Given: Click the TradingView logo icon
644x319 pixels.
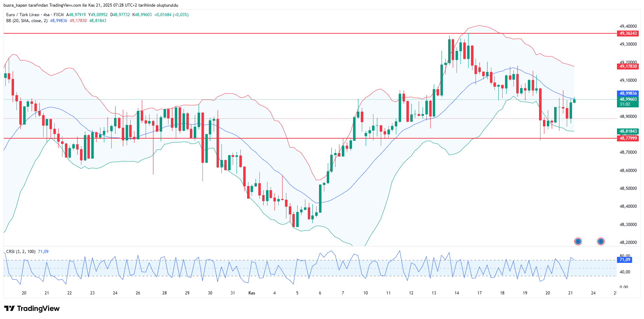Looking at the screenshot, I should tap(9, 308).
